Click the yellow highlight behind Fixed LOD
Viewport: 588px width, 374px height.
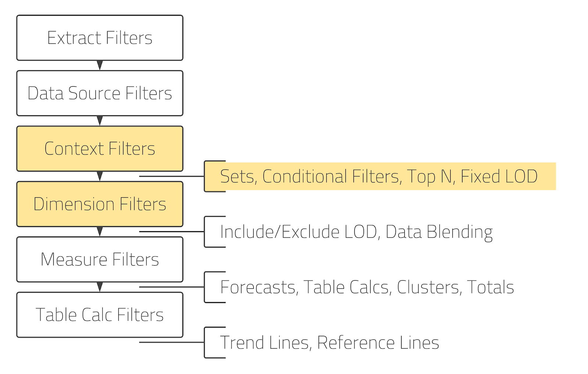tap(548, 176)
